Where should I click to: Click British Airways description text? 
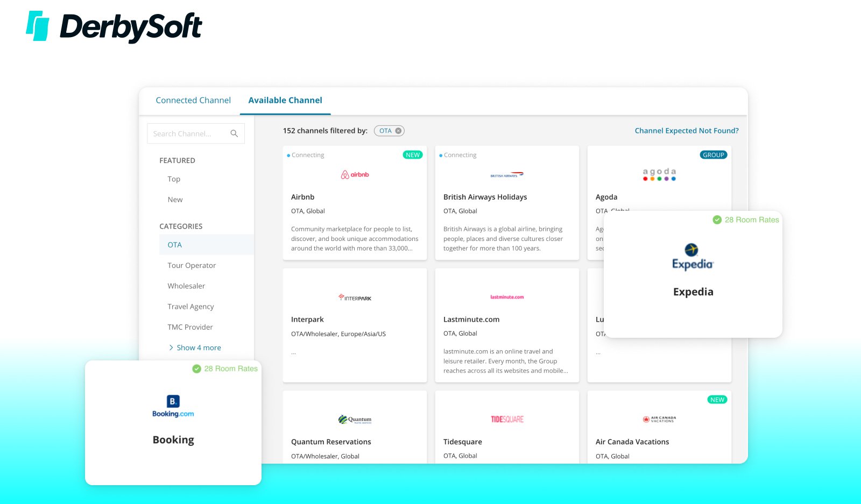[503, 239]
